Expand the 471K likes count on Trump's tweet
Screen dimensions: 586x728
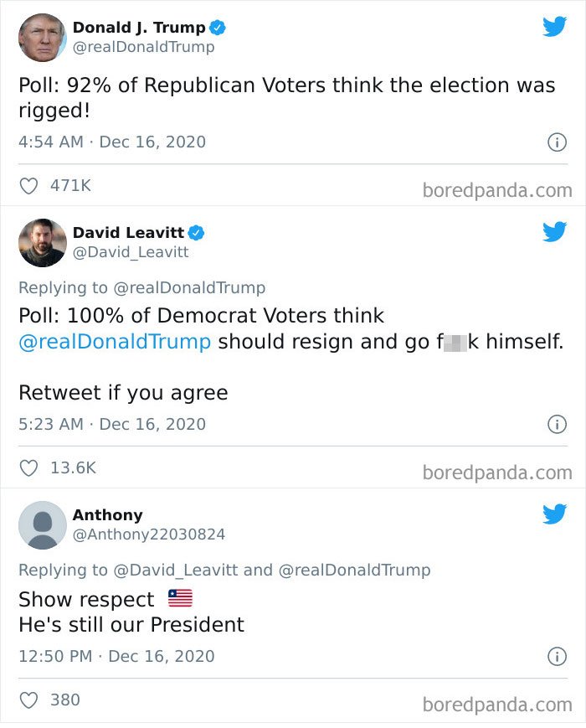point(72,185)
